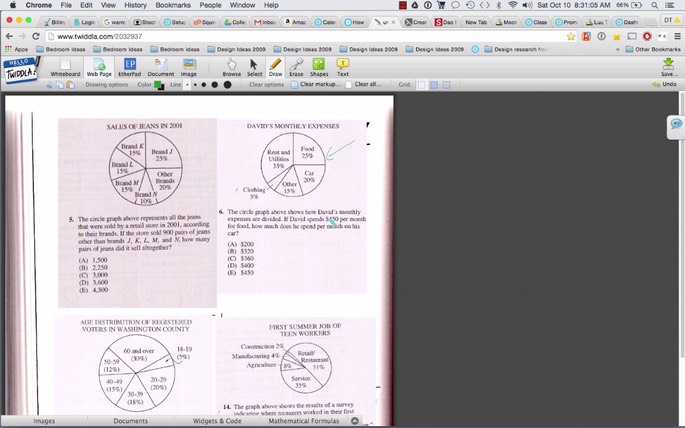This screenshot has width=685, height=428.
Task: Select the thickest line width dot
Action: 227,85
